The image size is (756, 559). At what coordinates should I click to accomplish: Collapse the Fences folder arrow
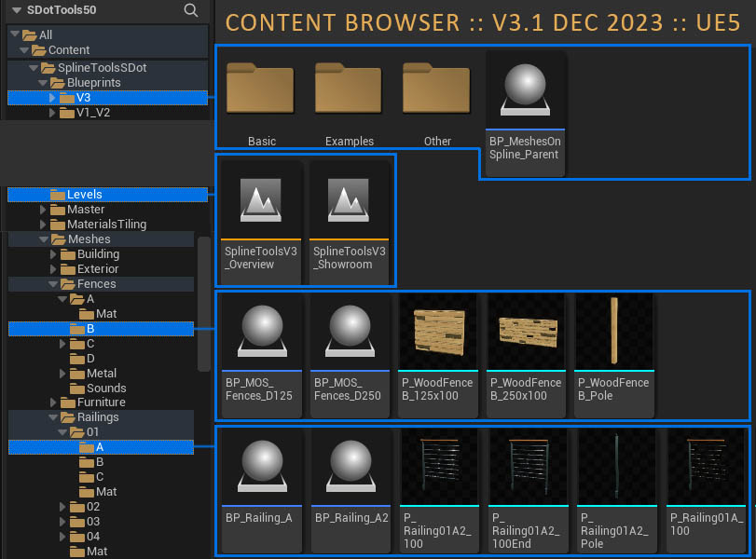53,284
